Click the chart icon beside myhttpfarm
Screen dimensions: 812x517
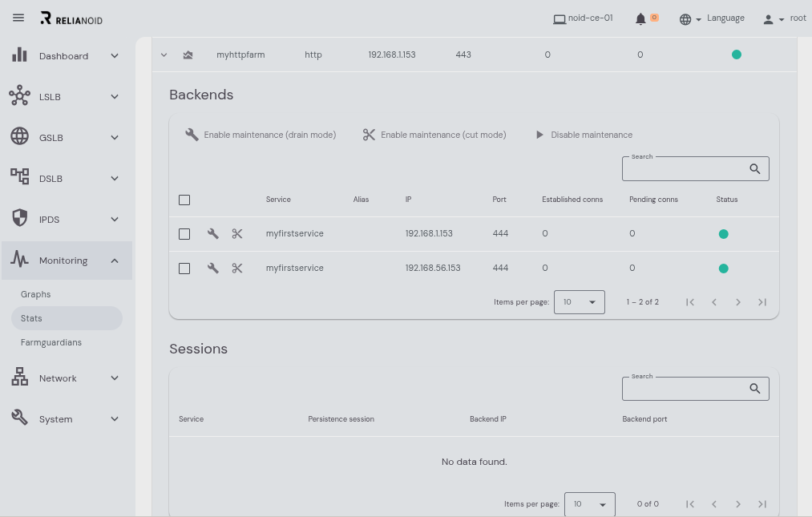click(x=188, y=55)
